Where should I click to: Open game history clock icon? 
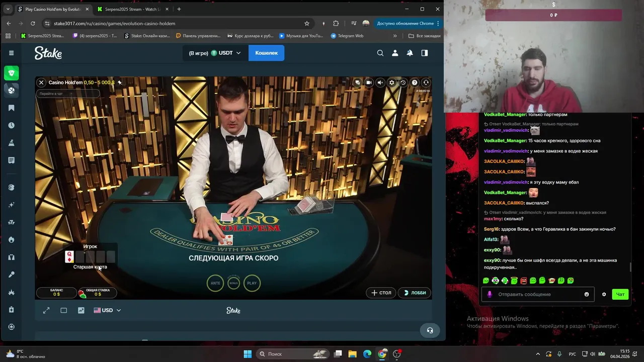tap(403, 82)
